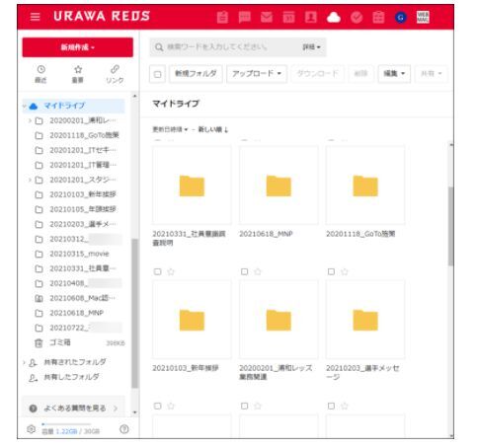Viewport: 477px width, 448px height.
Task: Open the calendar icon in top bar
Action: [x=288, y=17]
